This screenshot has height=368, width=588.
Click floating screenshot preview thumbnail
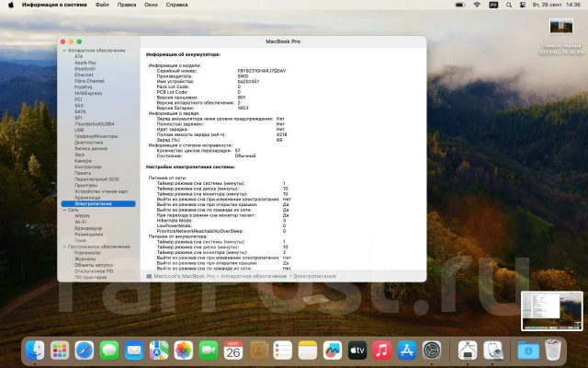coord(552,311)
